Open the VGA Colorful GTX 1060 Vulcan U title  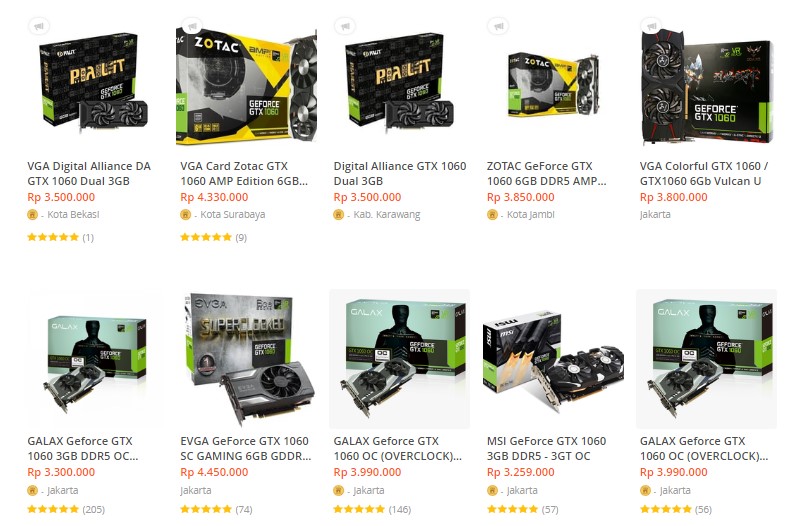(704, 173)
